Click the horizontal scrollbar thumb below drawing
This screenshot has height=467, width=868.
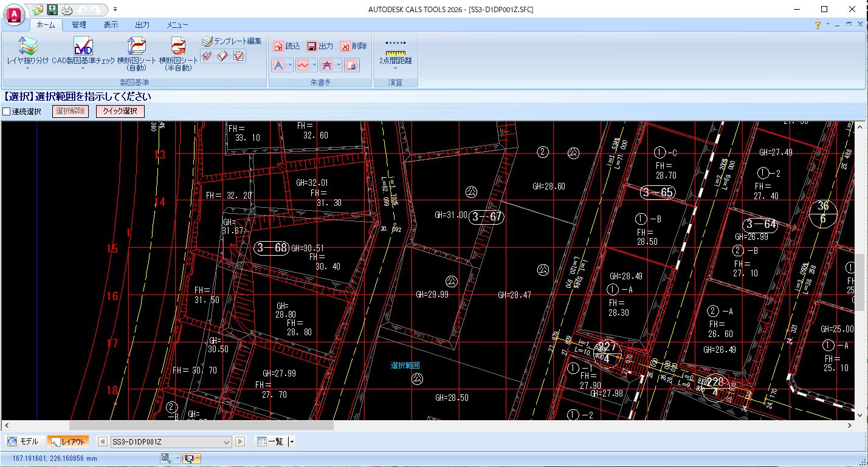201,426
